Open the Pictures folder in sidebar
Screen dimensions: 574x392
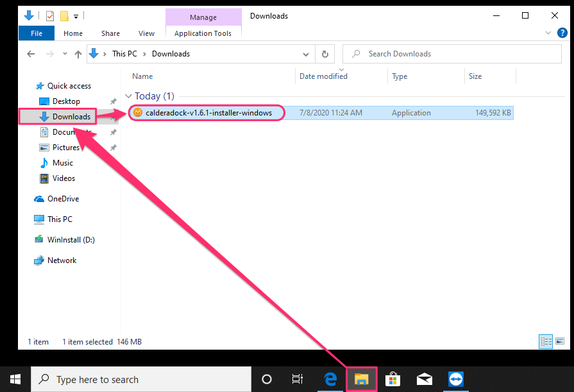coord(67,147)
